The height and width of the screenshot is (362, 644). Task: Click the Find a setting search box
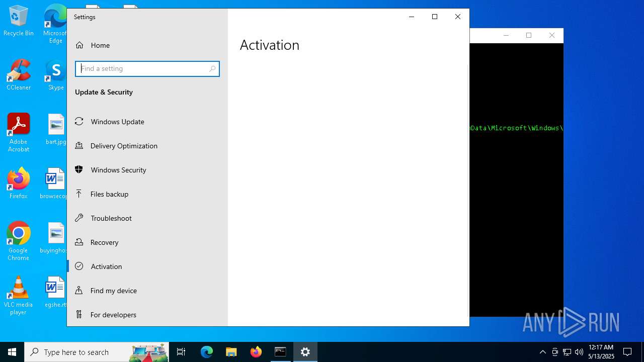[x=147, y=69]
